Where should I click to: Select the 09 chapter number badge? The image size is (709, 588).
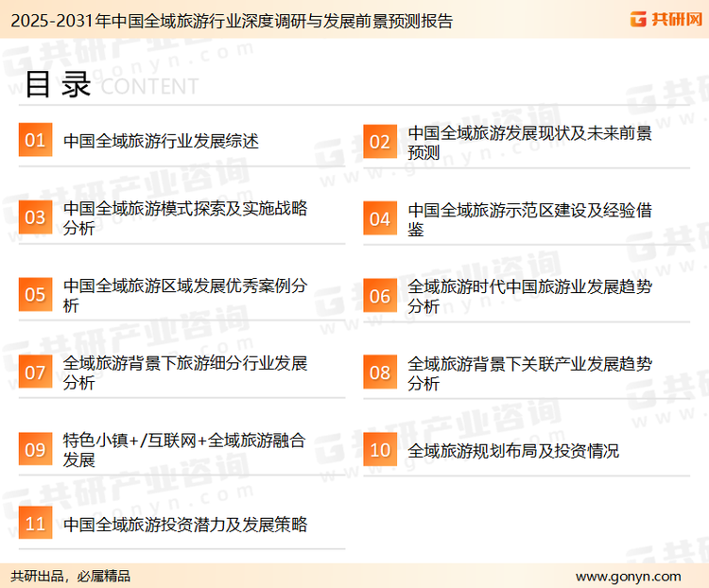35,450
